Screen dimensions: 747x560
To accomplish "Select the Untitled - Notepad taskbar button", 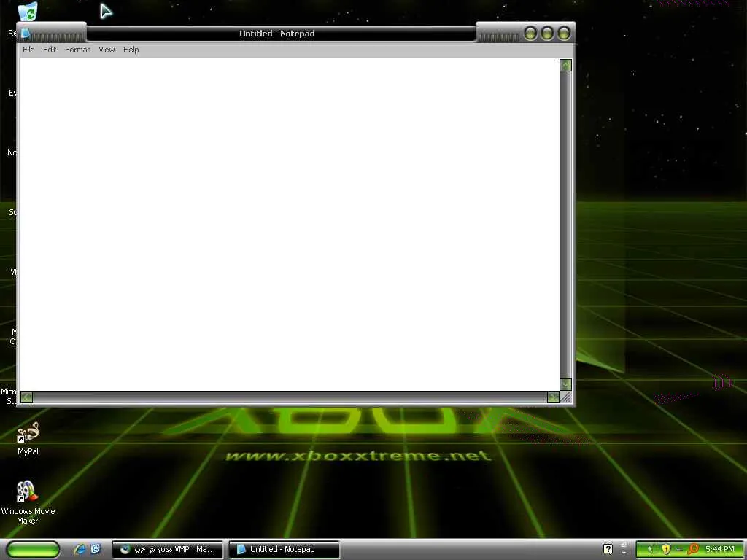I will click(284, 549).
